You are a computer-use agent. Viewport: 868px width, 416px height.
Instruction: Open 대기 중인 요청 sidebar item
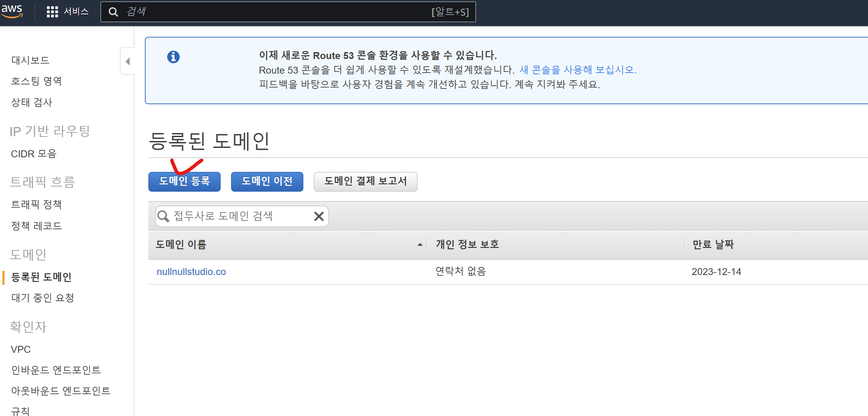[x=42, y=298]
